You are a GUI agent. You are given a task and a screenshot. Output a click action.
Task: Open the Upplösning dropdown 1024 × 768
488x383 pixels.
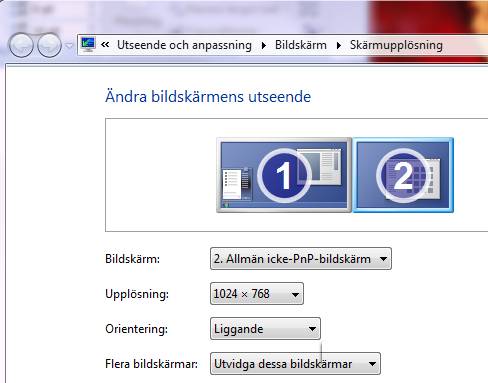coord(257,294)
